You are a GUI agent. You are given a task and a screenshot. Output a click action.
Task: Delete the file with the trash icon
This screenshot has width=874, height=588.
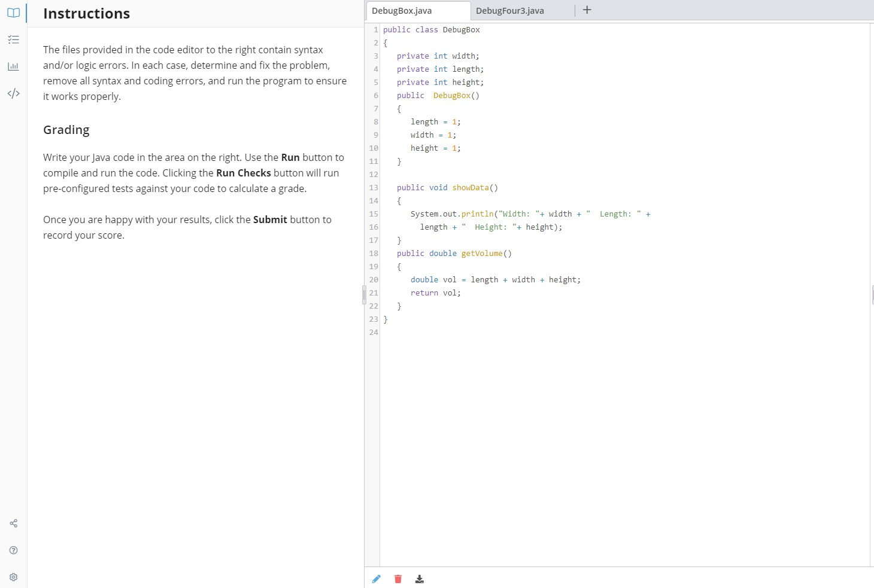coord(397,578)
